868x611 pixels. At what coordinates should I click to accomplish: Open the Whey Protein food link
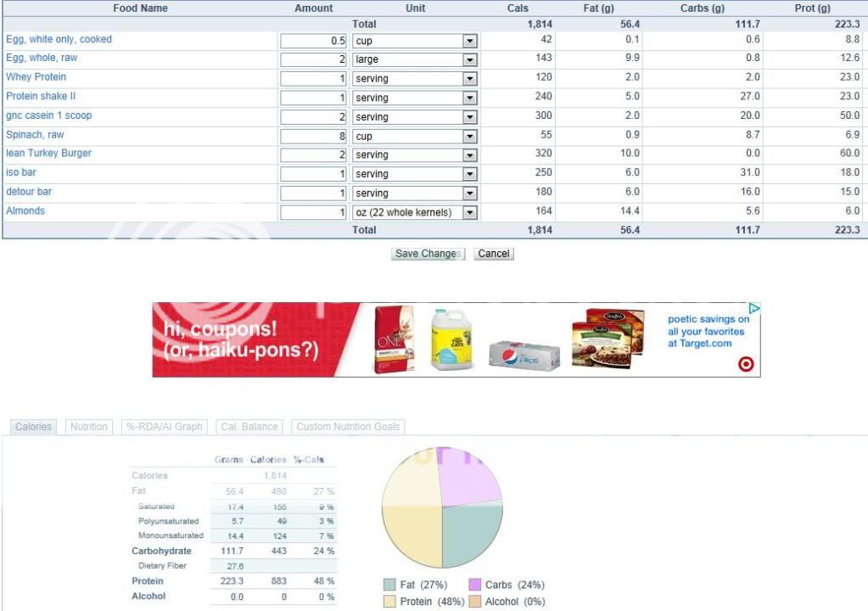(36, 77)
